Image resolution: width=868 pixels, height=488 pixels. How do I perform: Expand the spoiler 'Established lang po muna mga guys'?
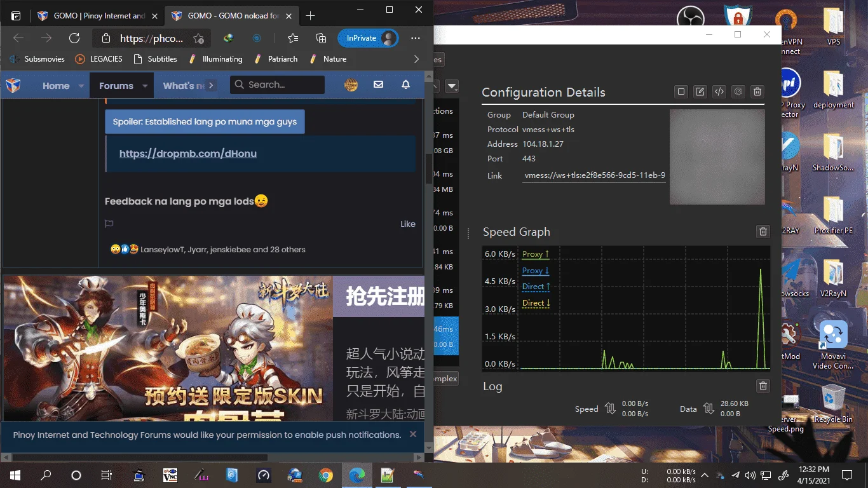[x=205, y=121]
